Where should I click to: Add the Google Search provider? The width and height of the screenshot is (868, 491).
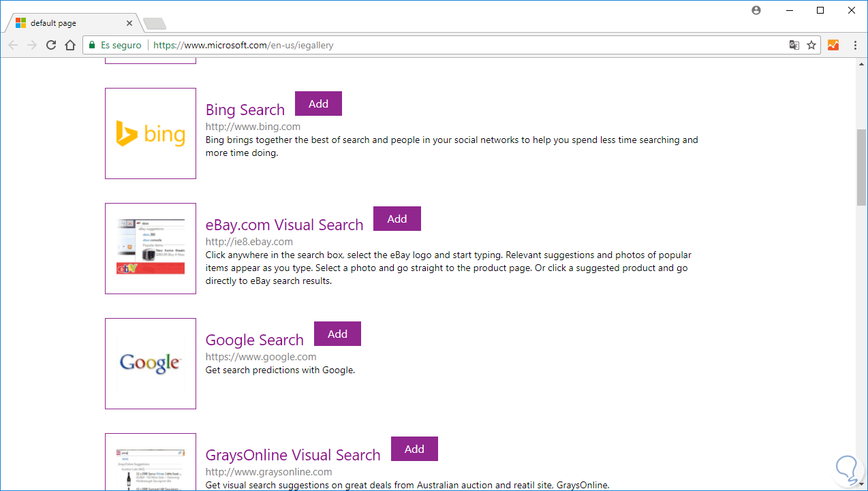point(337,334)
